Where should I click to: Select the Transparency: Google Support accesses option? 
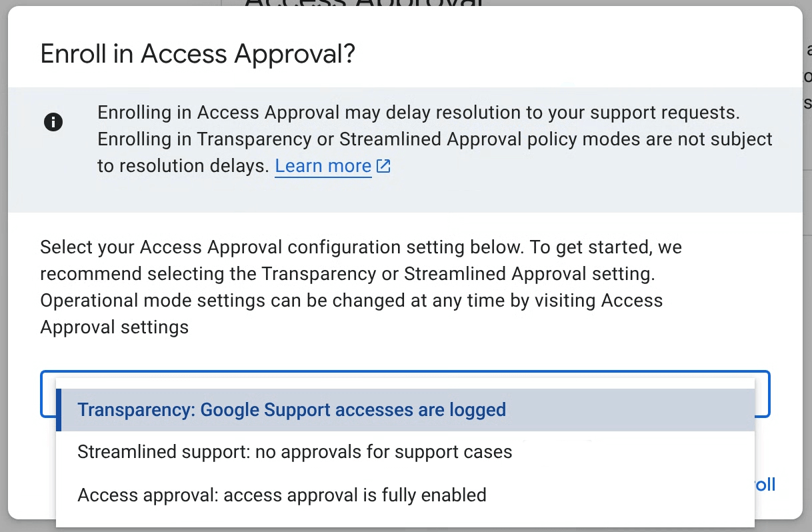coord(292,409)
